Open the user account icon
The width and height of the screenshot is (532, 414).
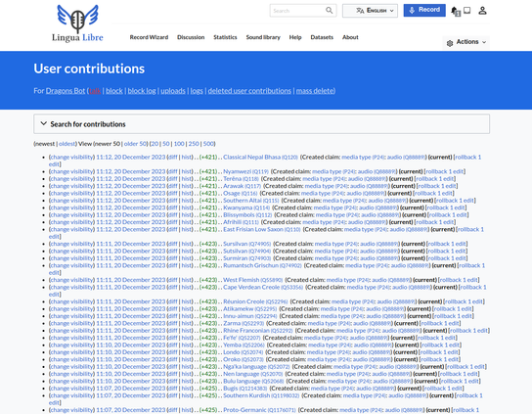click(x=482, y=11)
